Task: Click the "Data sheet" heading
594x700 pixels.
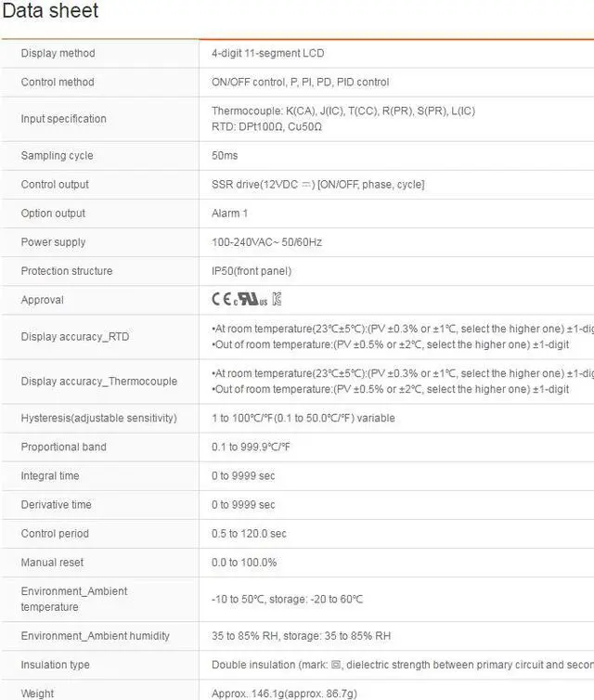Action: point(50,12)
